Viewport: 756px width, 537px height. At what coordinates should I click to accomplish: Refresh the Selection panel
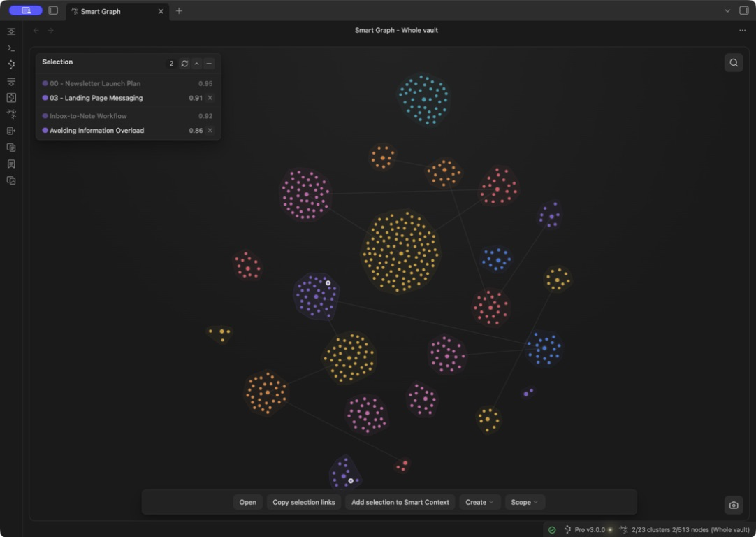(184, 63)
